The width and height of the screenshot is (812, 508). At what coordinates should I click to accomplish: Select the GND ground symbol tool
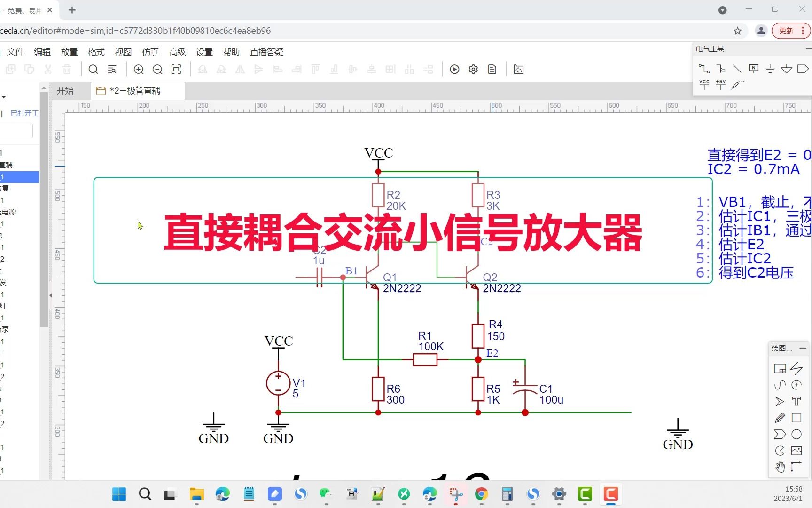coord(770,69)
